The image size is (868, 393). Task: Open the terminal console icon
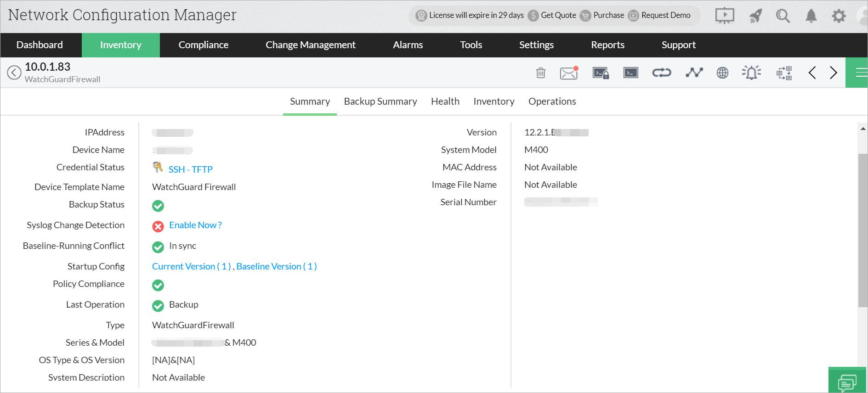[630, 73]
